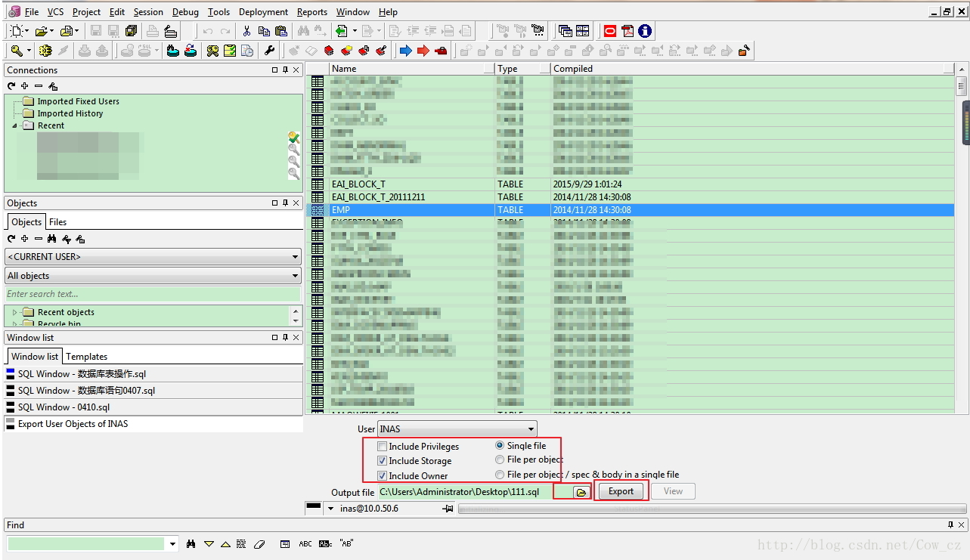Select File per object radio button

click(x=500, y=459)
